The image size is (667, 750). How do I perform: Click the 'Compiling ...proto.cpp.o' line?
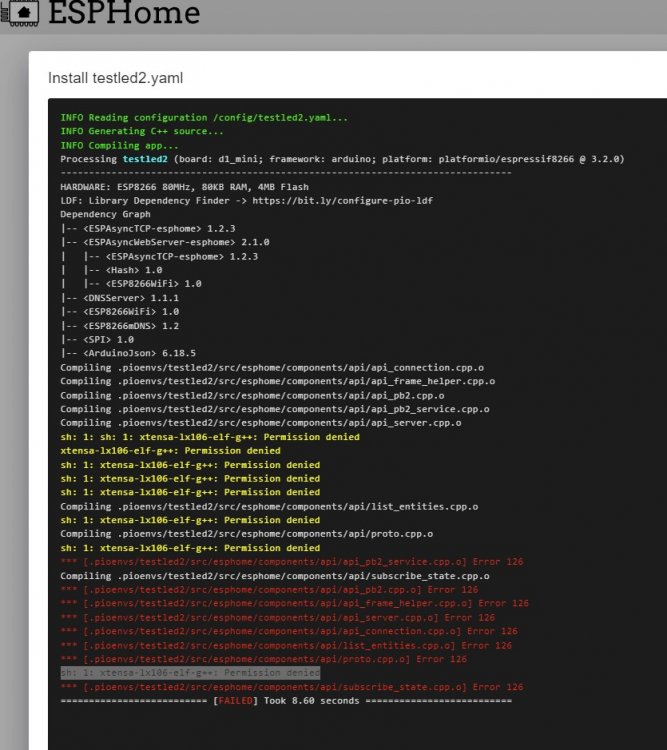click(246, 534)
